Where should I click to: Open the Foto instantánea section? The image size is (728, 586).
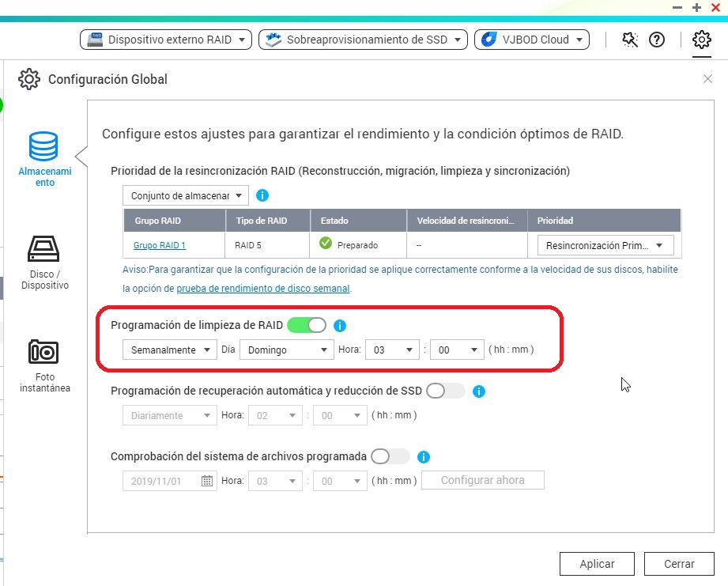(44, 352)
